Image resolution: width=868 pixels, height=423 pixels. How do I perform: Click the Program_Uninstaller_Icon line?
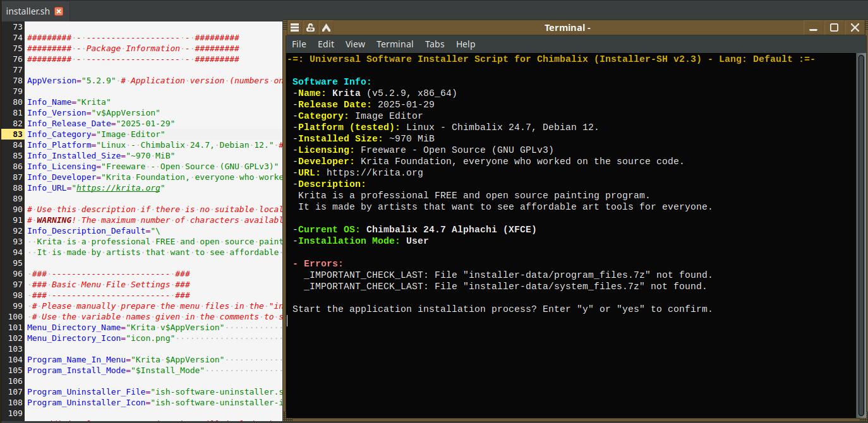coord(155,403)
